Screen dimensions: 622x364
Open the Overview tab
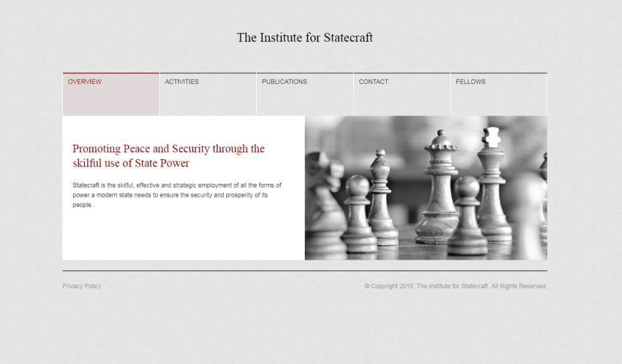(x=111, y=94)
